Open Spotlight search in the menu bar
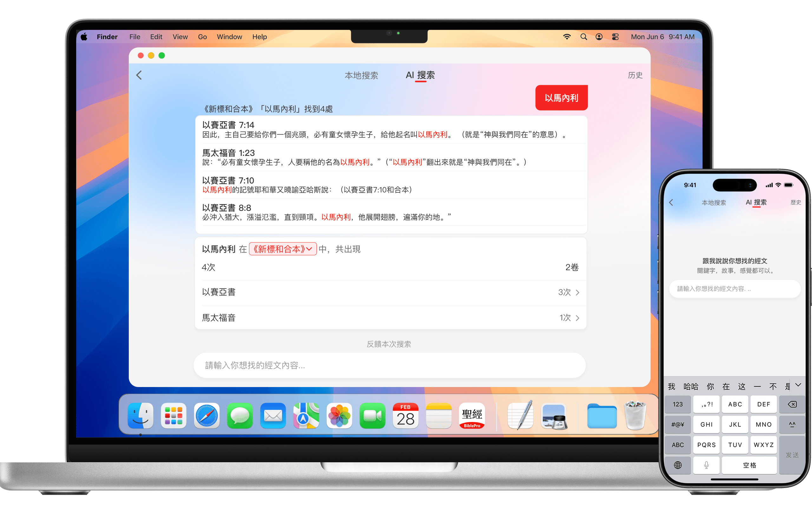 (584, 37)
